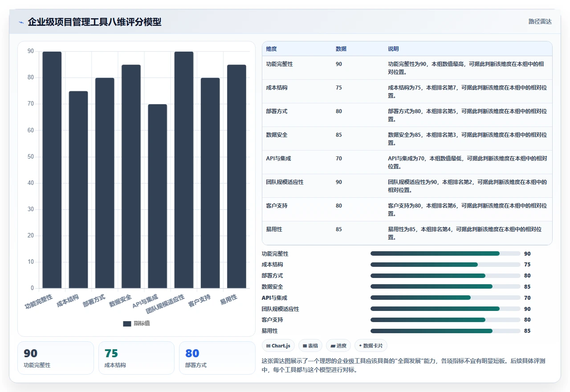Click the 数据安全 progress bar

click(445, 287)
